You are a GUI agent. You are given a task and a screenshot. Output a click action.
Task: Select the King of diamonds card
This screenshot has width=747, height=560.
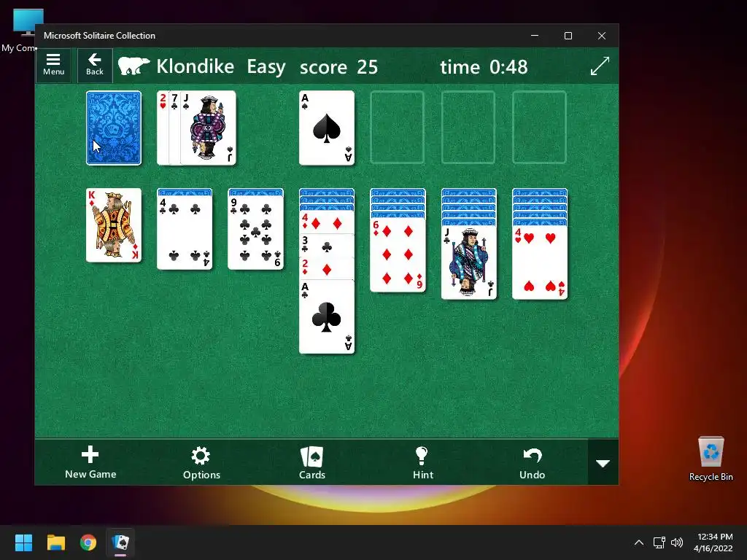click(x=114, y=225)
